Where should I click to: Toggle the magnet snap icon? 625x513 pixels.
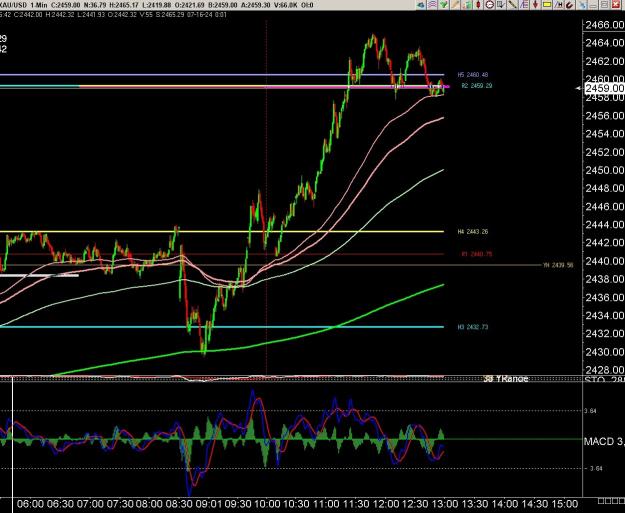point(570,5)
